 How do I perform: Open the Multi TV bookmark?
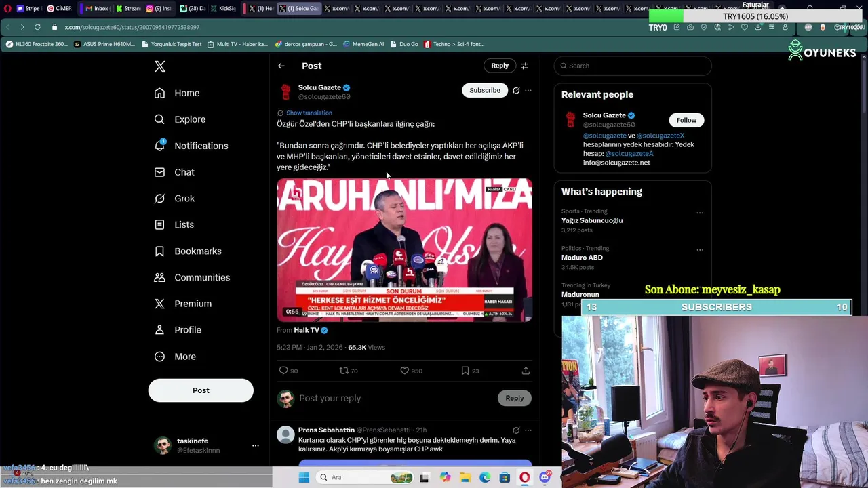237,44
